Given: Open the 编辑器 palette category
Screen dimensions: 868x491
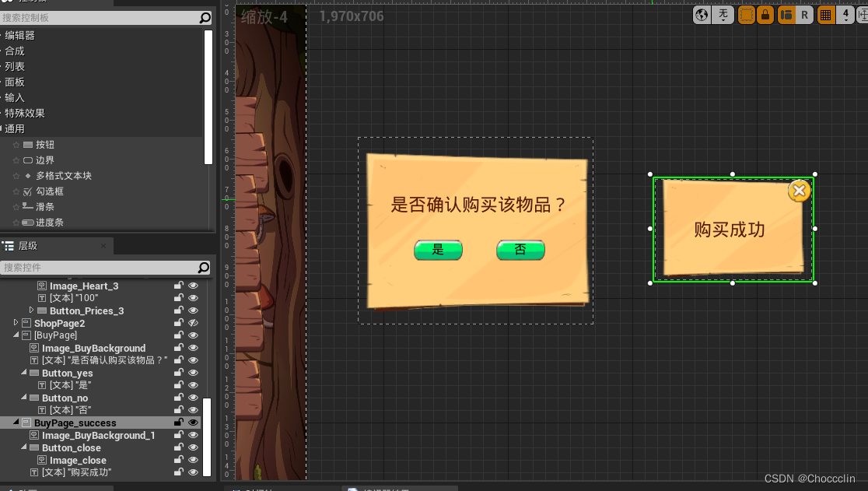Looking at the screenshot, I should point(19,36).
